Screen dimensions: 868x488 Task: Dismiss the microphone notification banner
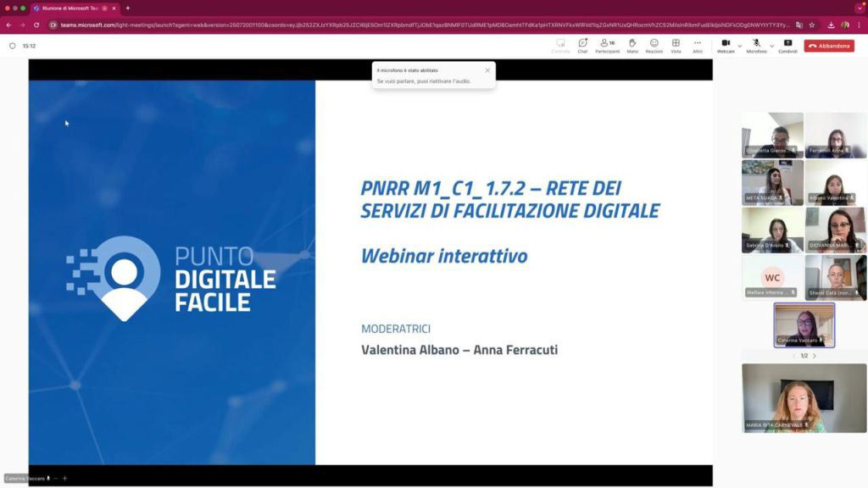click(x=487, y=70)
